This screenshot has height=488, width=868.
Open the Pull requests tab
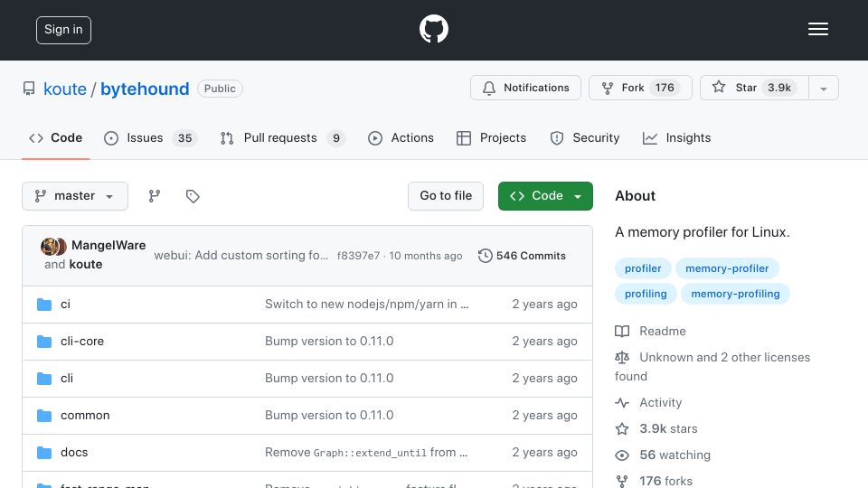click(x=283, y=137)
